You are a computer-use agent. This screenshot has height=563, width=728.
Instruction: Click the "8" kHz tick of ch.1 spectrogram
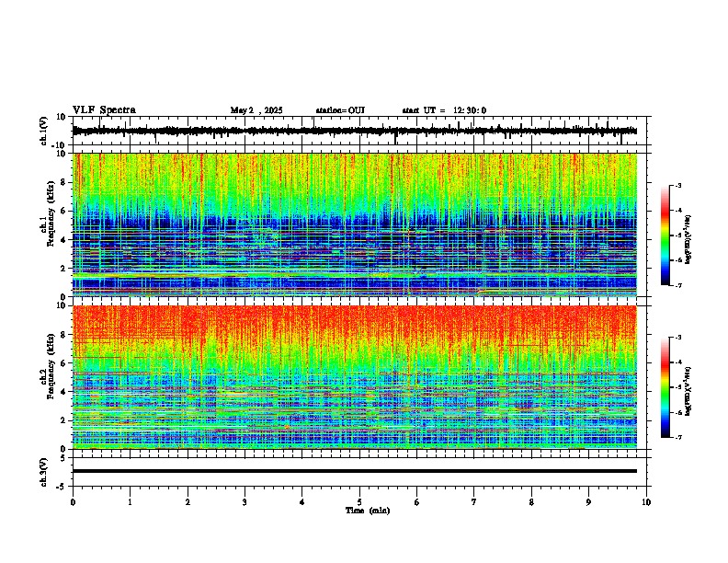point(64,182)
